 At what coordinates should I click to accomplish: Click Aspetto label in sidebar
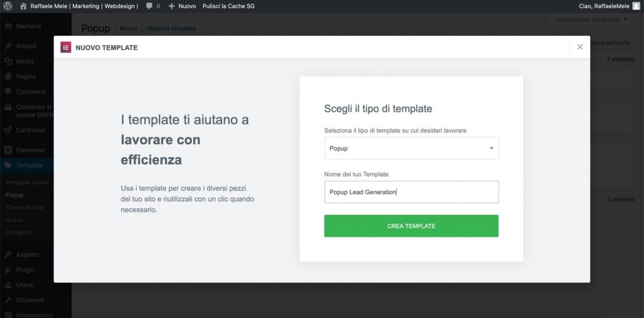(x=27, y=254)
